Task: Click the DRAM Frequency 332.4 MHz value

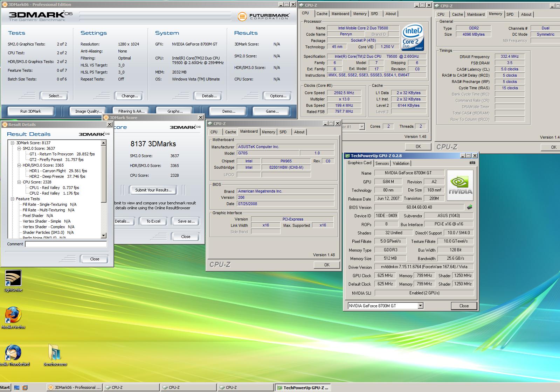Action: (510, 56)
